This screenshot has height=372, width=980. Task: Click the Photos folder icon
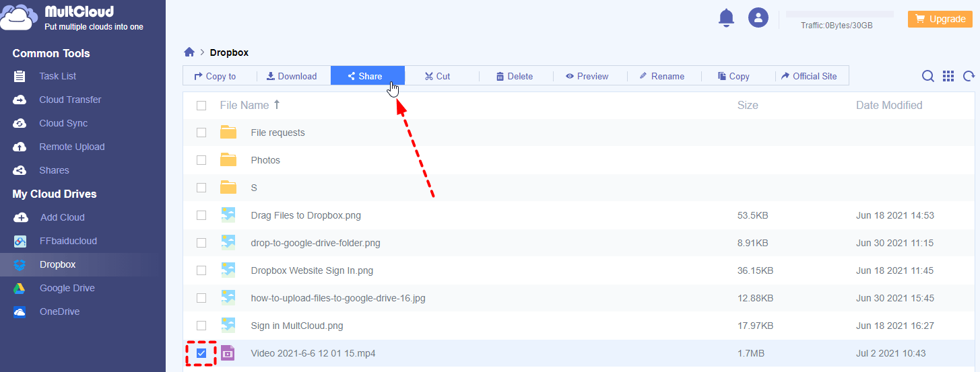coord(229,160)
